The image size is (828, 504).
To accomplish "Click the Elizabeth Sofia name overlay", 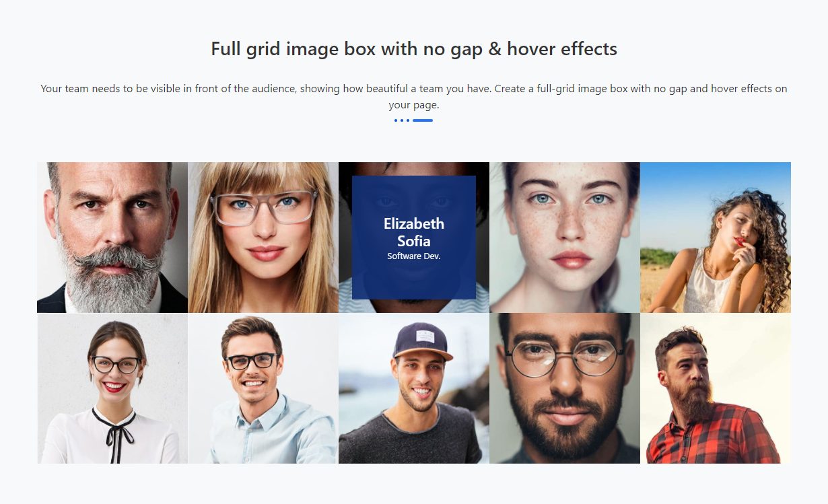I will click(414, 232).
